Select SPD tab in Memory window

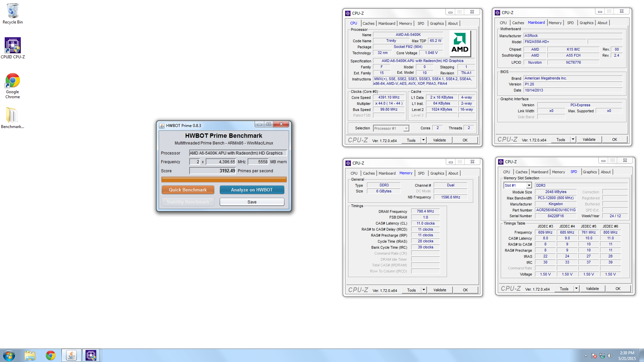pyautogui.click(x=421, y=173)
